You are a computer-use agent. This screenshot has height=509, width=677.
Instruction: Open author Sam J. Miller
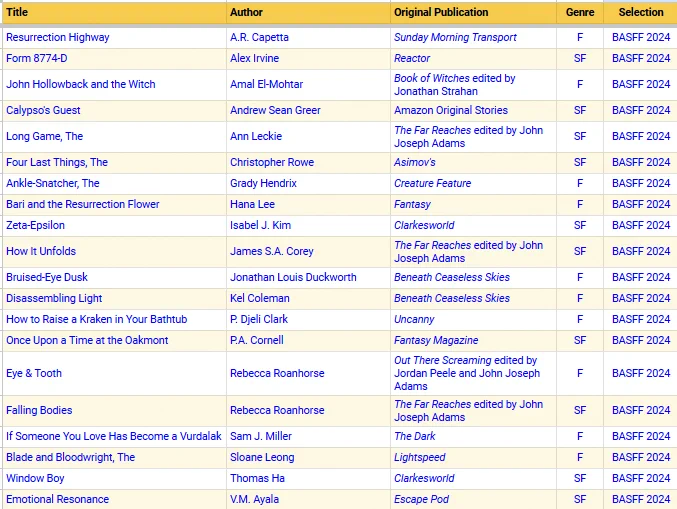(261, 436)
